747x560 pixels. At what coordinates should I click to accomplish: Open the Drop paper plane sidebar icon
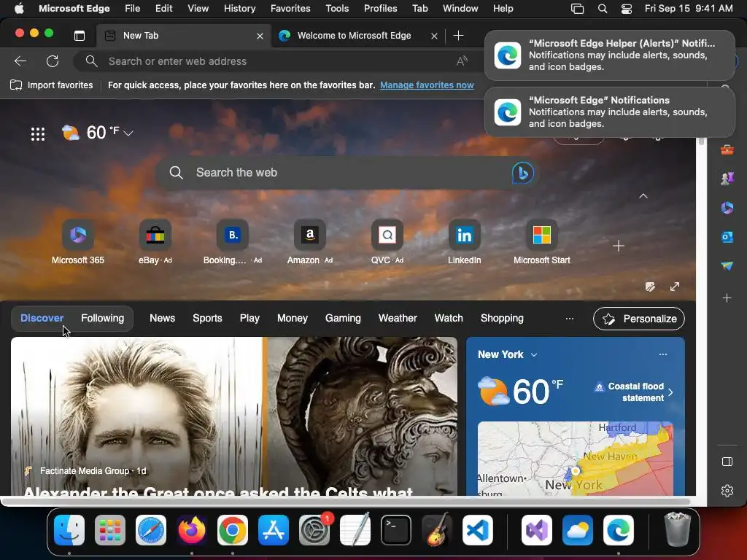pos(727,265)
